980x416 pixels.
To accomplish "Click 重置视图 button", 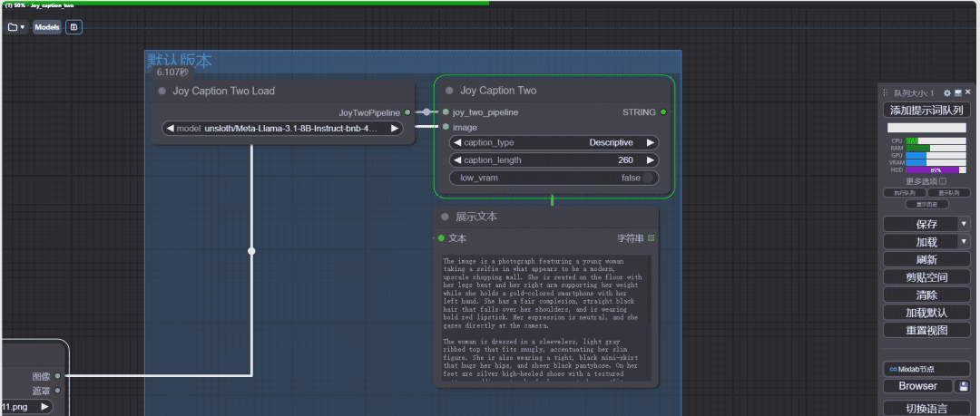I will (926, 331).
